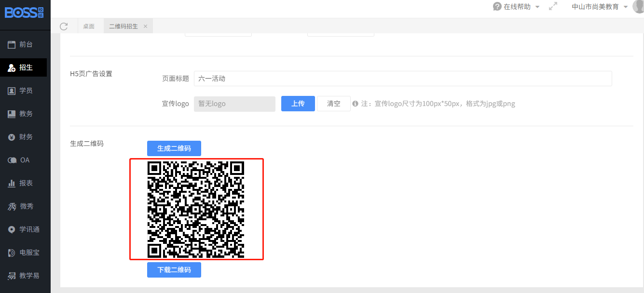
Task: Open the 财务 menu
Action: click(25, 137)
